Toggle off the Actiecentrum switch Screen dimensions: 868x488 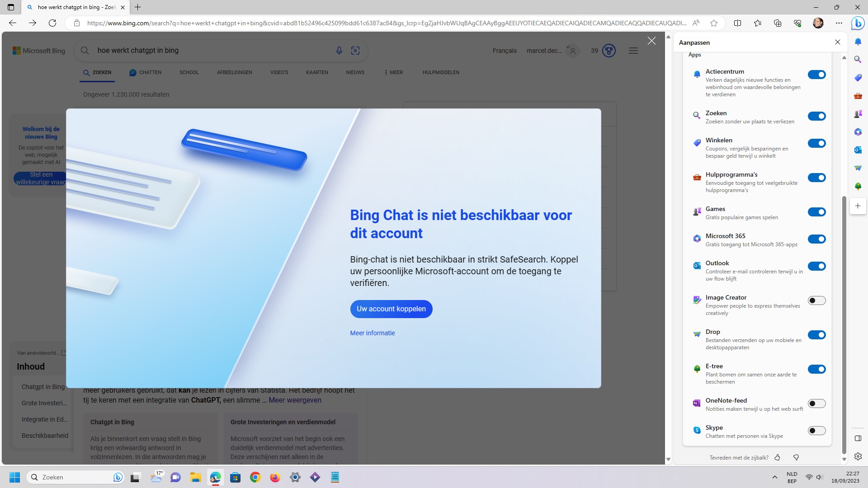tap(816, 75)
